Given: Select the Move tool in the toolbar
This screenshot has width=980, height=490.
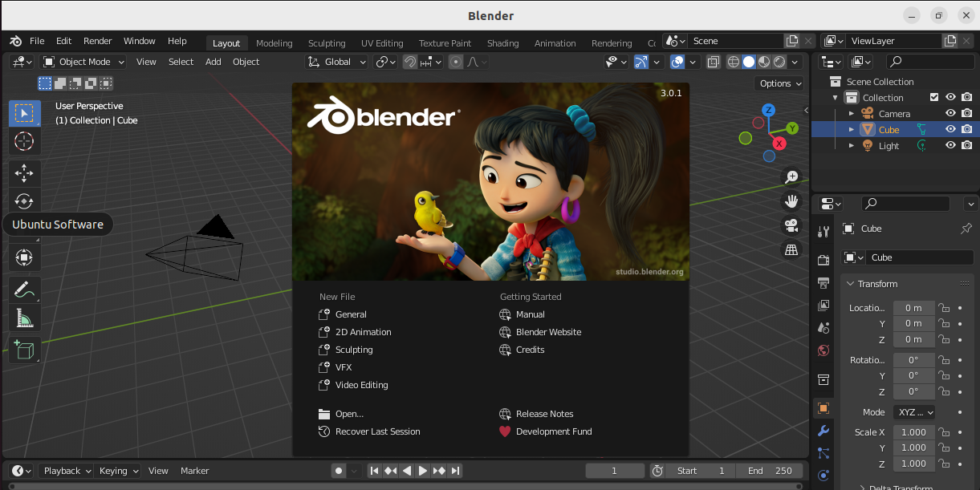Looking at the screenshot, I should click(24, 172).
